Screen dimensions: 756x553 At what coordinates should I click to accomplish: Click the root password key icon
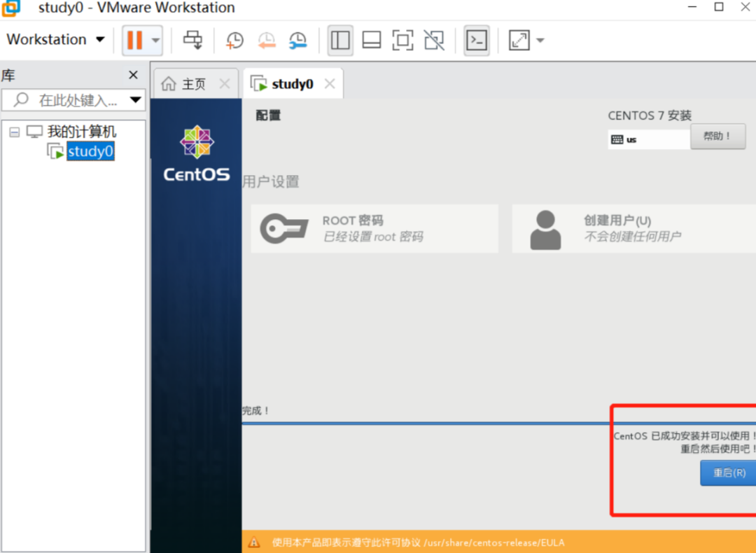pos(284,228)
